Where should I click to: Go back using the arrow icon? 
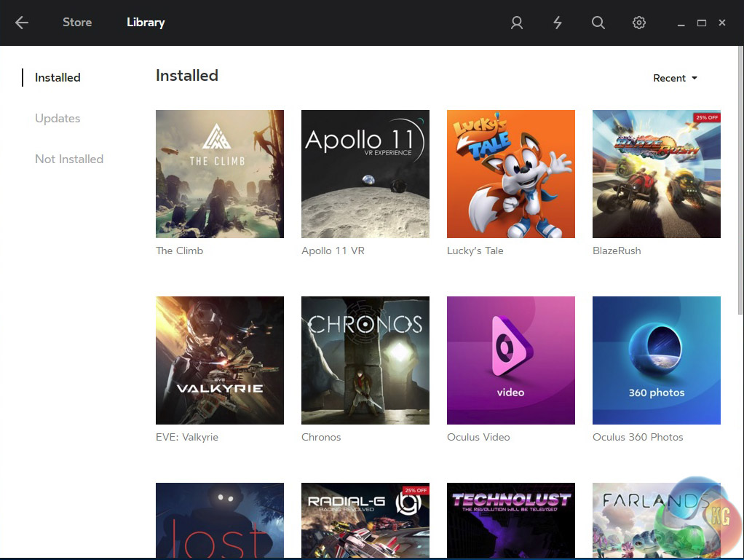click(22, 23)
